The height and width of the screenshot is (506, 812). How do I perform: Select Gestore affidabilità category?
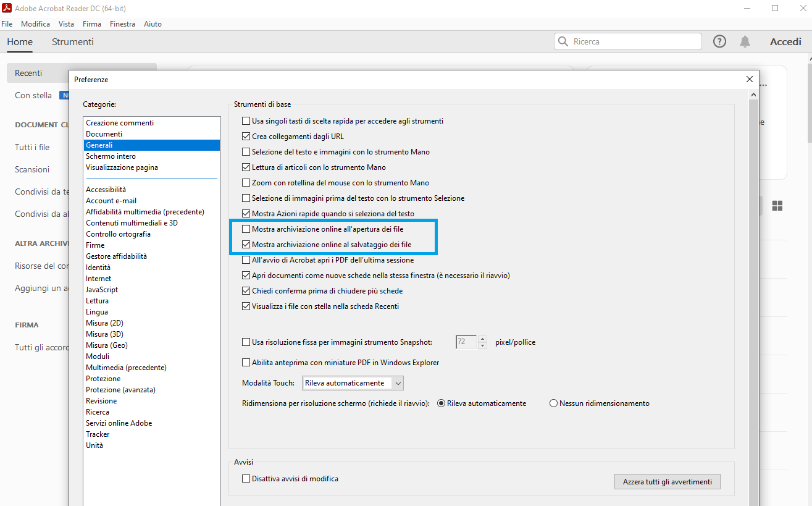[x=152, y=256]
